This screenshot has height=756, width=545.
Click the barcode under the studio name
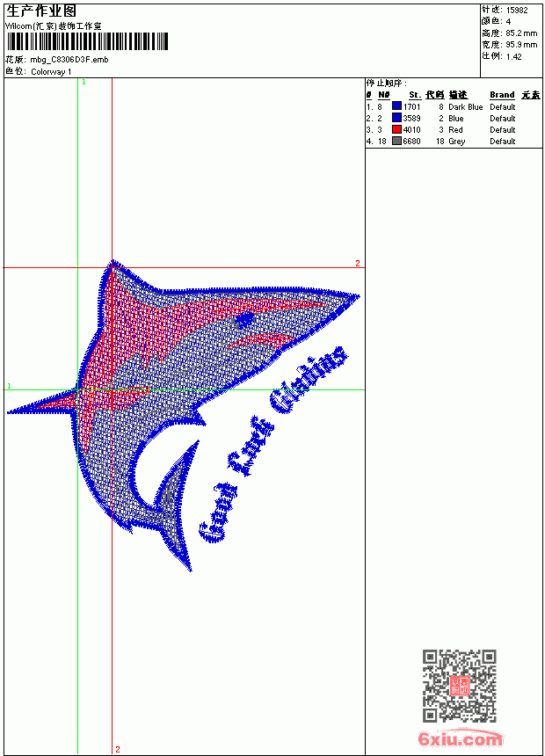[87, 41]
